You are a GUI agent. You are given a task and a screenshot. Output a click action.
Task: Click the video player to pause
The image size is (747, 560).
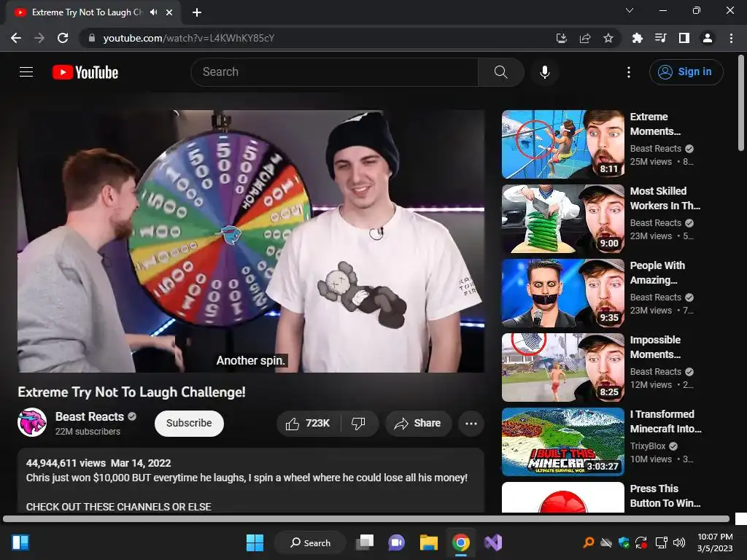tap(251, 241)
